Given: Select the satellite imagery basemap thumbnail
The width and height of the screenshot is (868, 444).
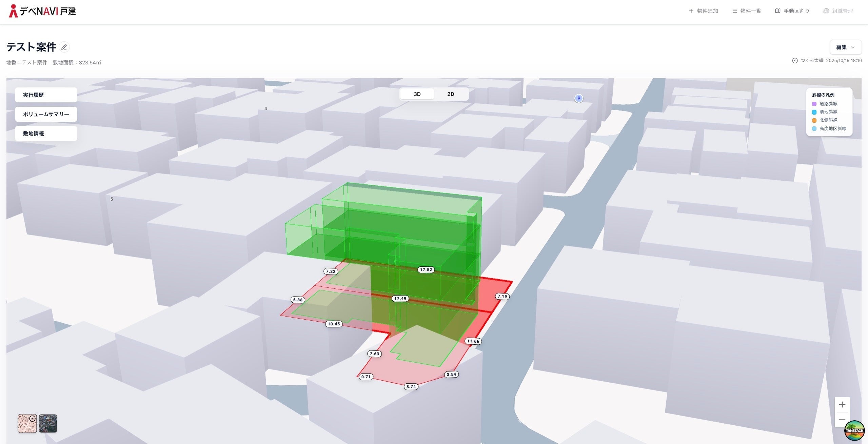Looking at the screenshot, I should pyautogui.click(x=48, y=423).
